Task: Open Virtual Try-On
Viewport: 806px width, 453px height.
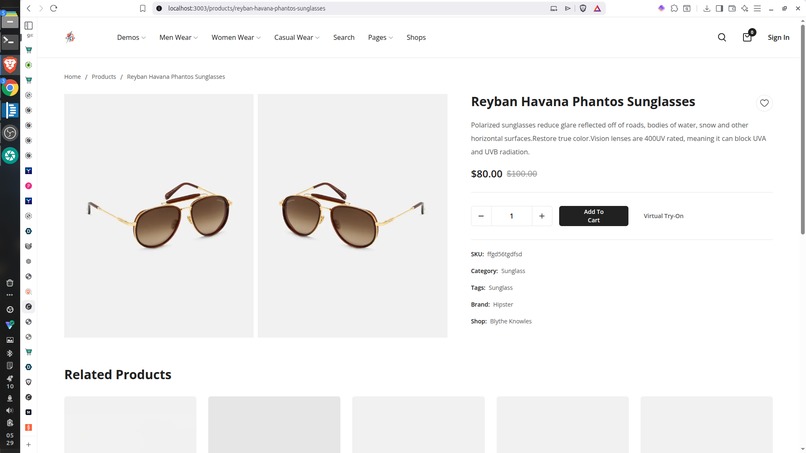Action: tap(663, 216)
